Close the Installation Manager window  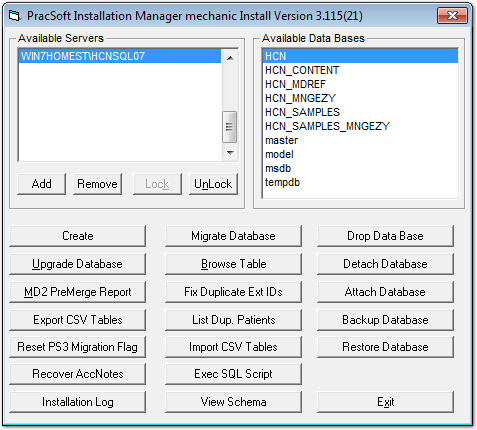click(x=452, y=16)
